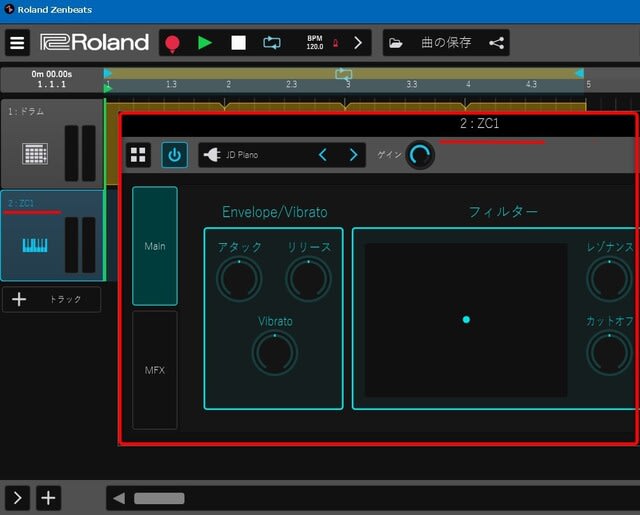
Task: Adjust the ゲイン gain knob
Action: 420,155
